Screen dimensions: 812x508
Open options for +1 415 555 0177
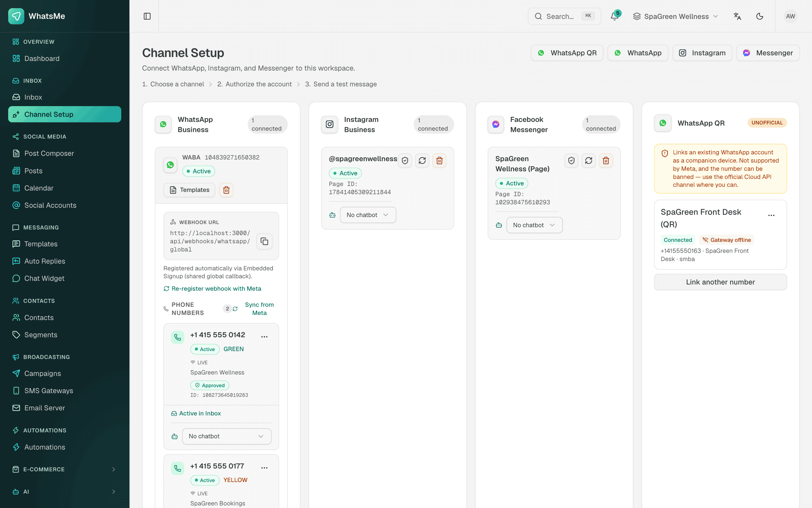pyautogui.click(x=264, y=467)
